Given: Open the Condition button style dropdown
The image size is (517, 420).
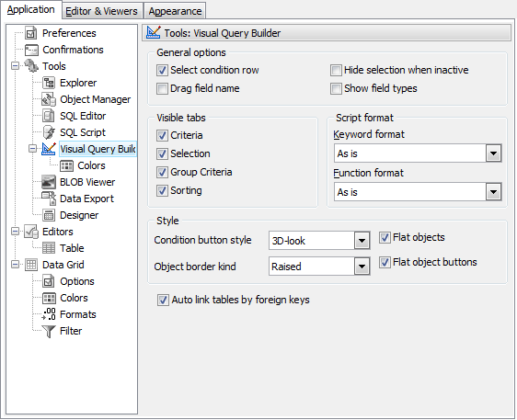Looking at the screenshot, I should [x=362, y=241].
